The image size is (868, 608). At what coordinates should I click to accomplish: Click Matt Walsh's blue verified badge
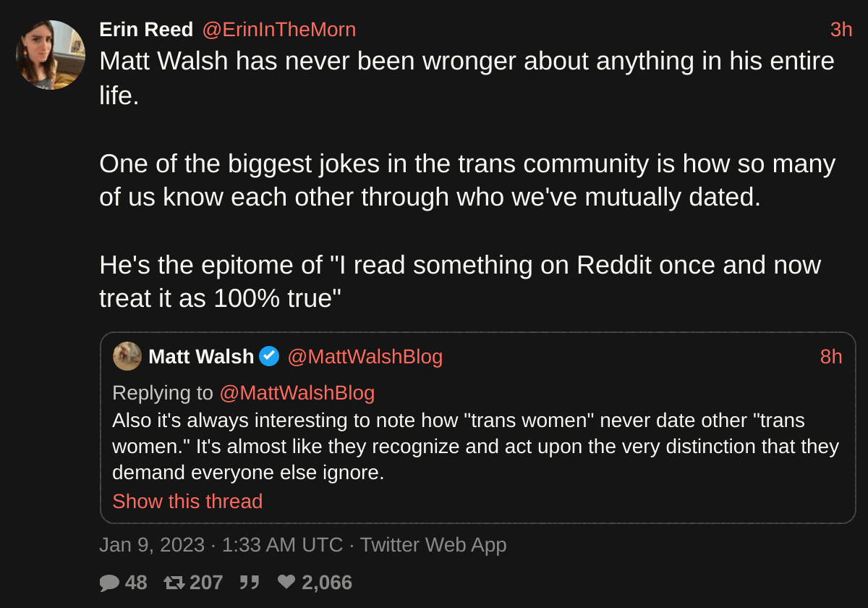[x=269, y=356]
